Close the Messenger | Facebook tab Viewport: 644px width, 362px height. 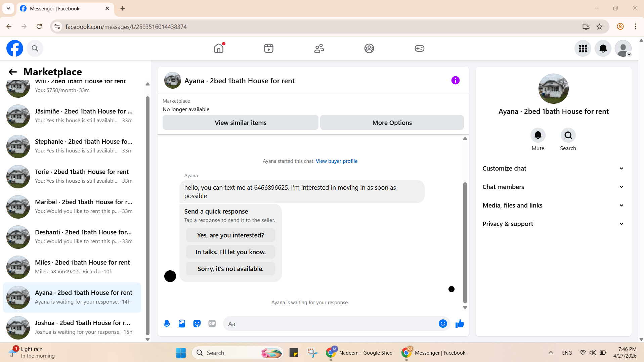coord(107,8)
